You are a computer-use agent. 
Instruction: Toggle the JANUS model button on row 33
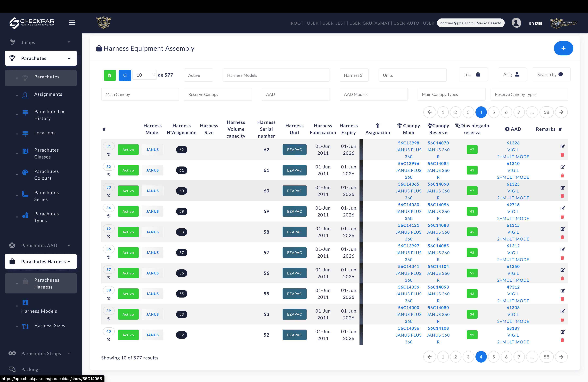pyautogui.click(x=152, y=191)
